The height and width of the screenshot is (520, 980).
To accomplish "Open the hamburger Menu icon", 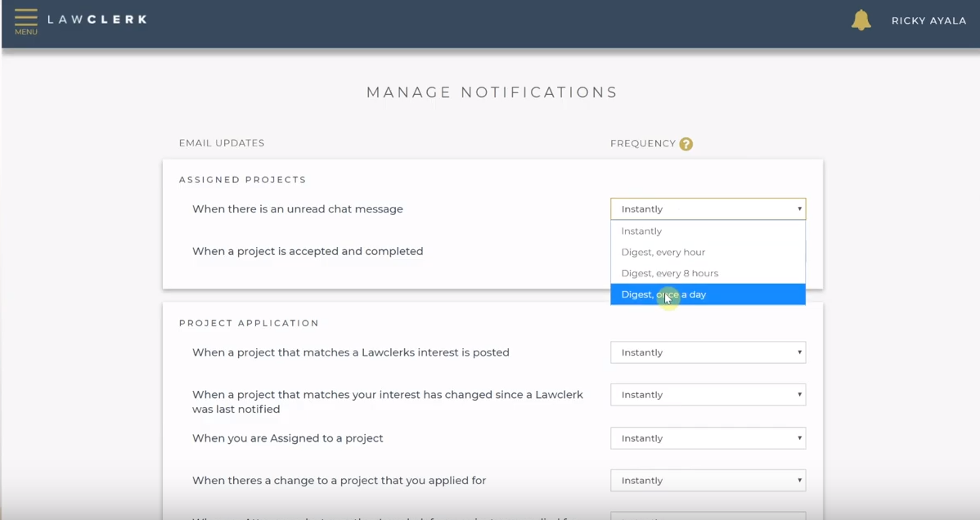I will (x=25, y=20).
